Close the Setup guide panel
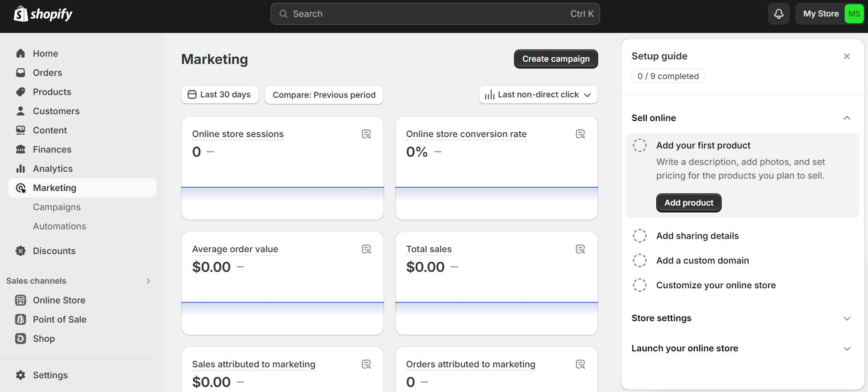 (847, 56)
